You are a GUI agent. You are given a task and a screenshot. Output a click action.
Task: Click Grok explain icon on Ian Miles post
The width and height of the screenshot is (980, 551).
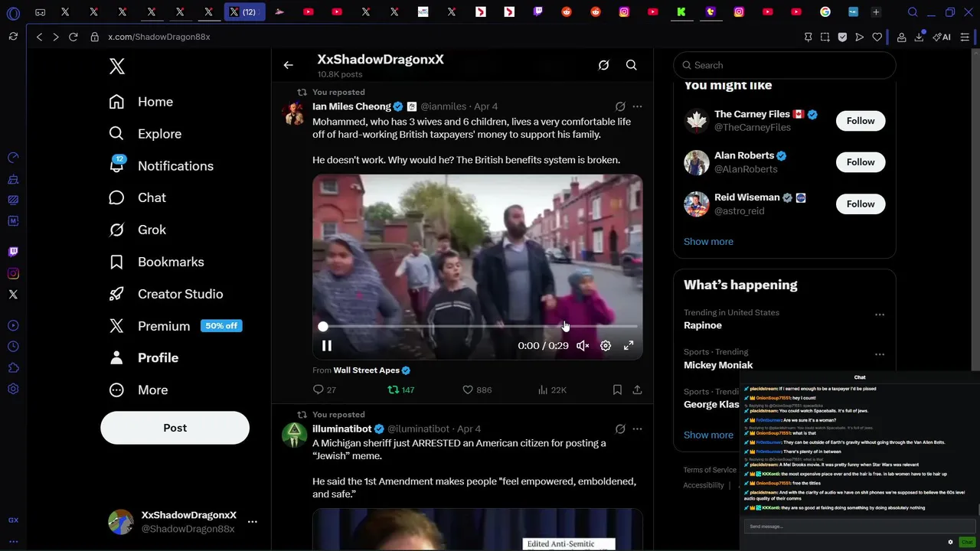pos(620,106)
